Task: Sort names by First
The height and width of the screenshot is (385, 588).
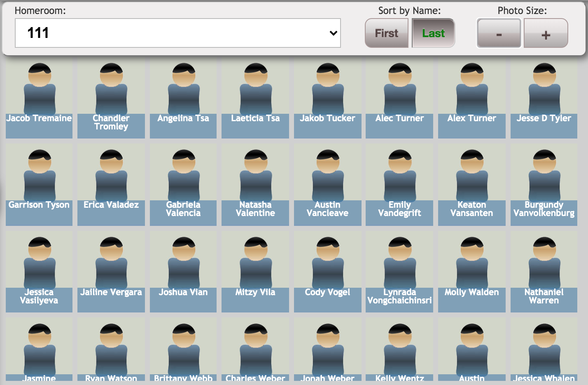Action: (x=387, y=33)
